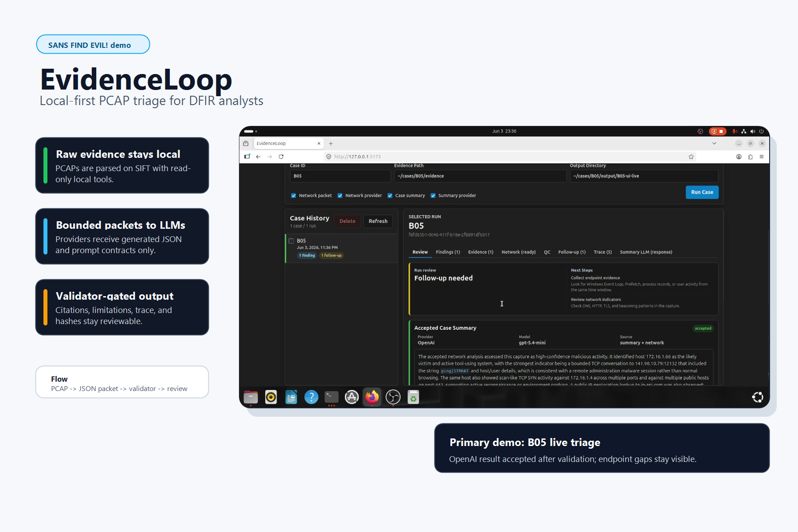
Task: Click the accepted status badge
Action: tap(703, 329)
